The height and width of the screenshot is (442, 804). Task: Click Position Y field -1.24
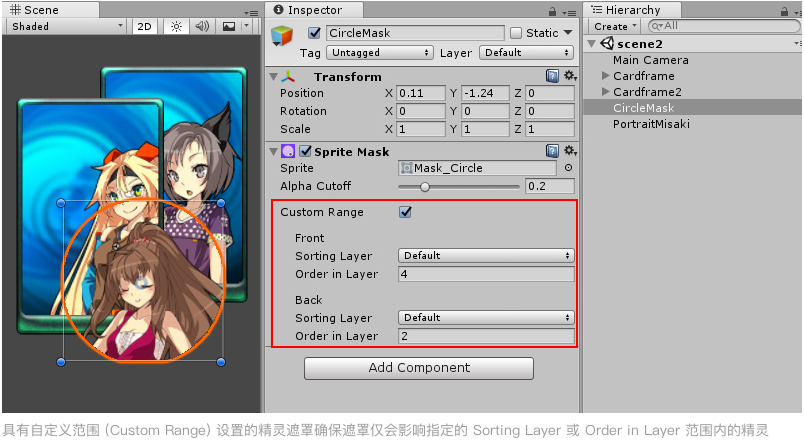tap(485, 93)
